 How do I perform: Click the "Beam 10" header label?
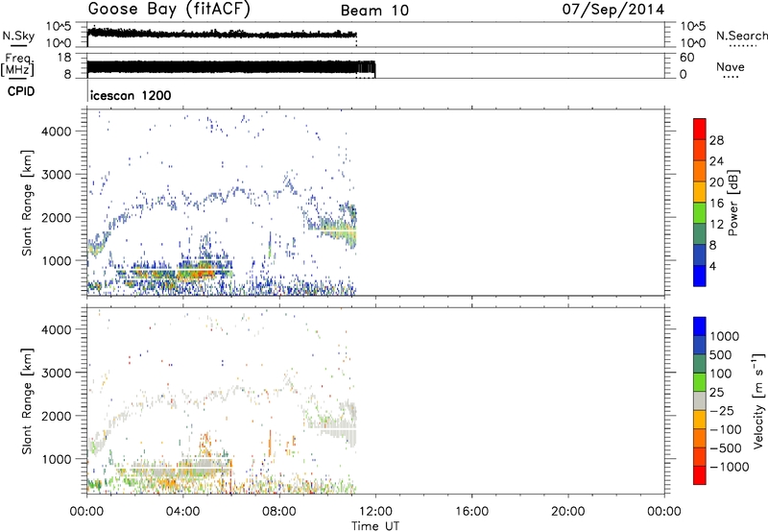(x=374, y=11)
